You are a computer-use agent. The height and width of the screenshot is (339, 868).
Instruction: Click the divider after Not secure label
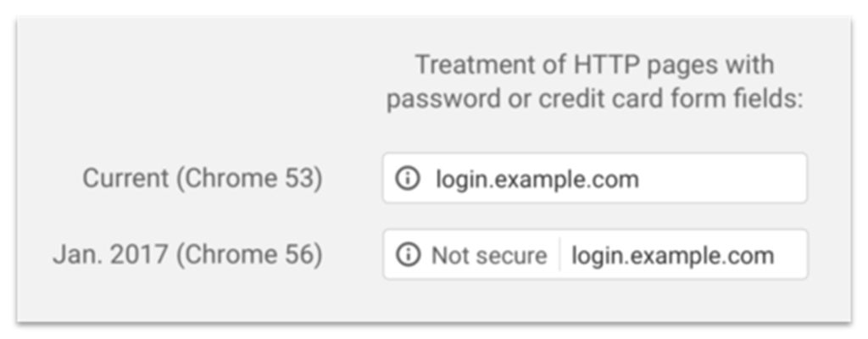[559, 255]
